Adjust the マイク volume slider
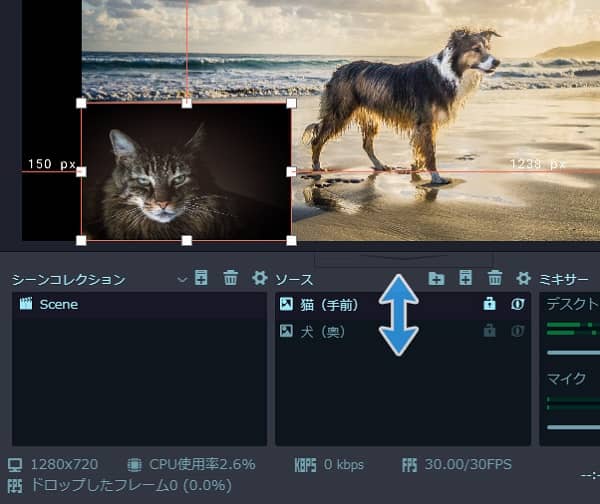Viewport: 600px width, 504px height. [x=573, y=427]
